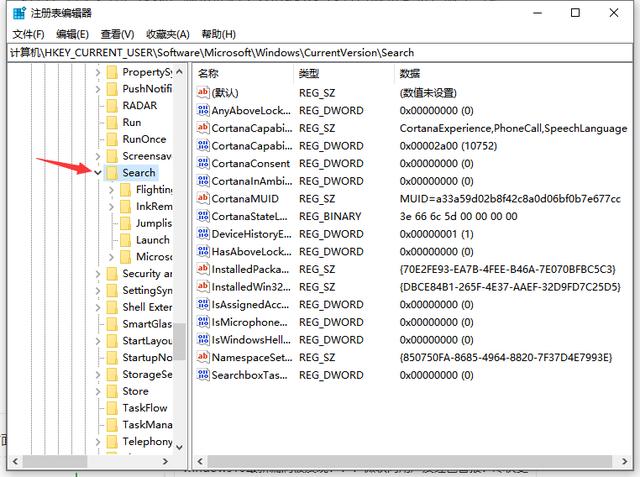Screen dimensions: 640x477
Task: Click the data value 0x00002a00 (10752)
Action: coord(448,146)
